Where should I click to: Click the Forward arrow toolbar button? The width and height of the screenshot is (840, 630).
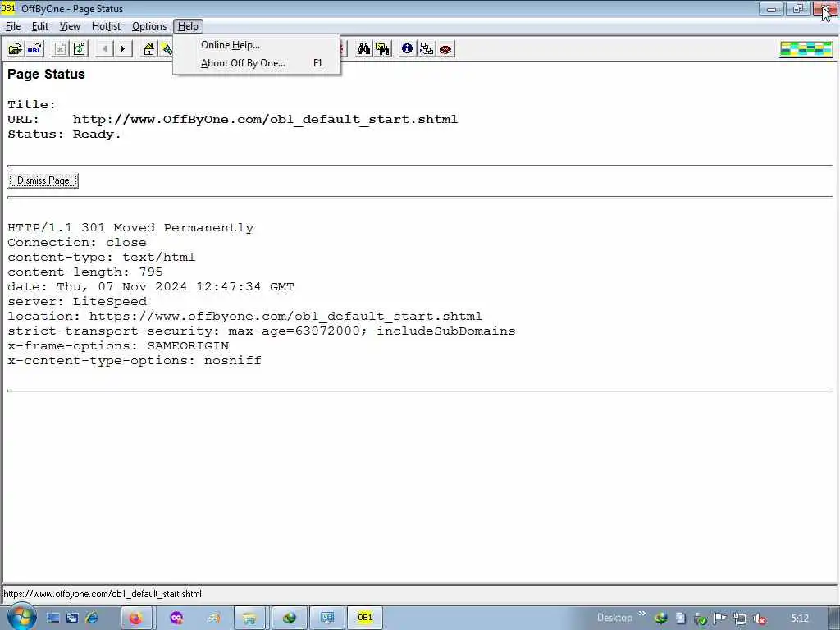(x=123, y=49)
